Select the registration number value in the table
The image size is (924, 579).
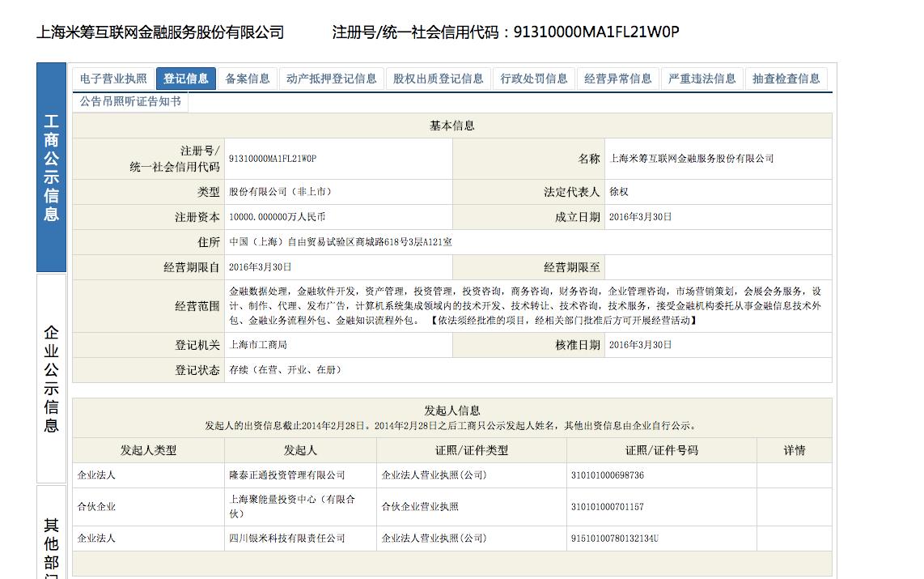point(272,159)
